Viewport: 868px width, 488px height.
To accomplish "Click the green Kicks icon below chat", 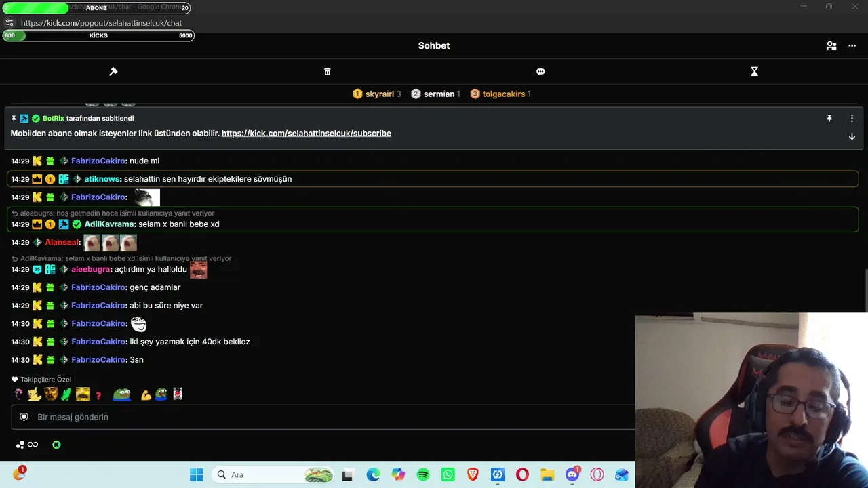I will click(56, 445).
